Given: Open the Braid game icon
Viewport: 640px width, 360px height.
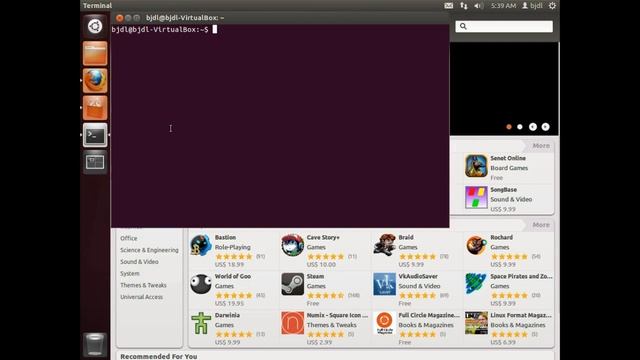Looking at the screenshot, I should (x=384, y=245).
